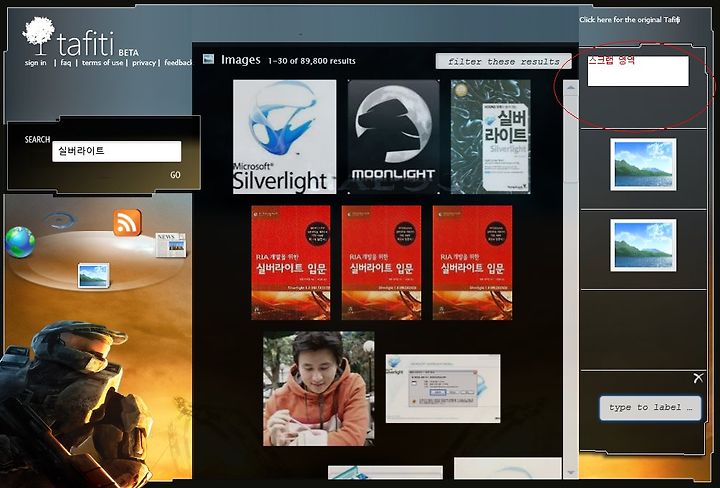This screenshot has height=488, width=720.
Task: Open the teal 실버라이트 book cover
Action: 490,137
